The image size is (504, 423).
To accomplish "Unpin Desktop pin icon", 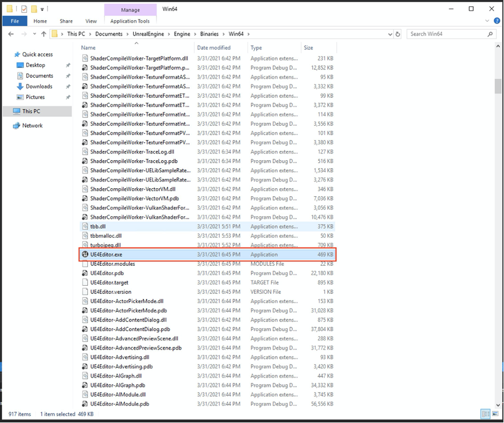I will [x=68, y=65].
